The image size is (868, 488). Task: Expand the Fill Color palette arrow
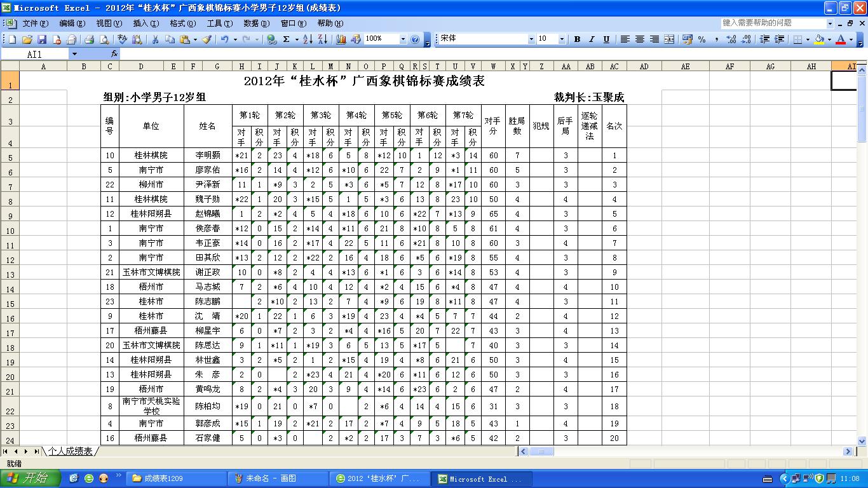[829, 39]
